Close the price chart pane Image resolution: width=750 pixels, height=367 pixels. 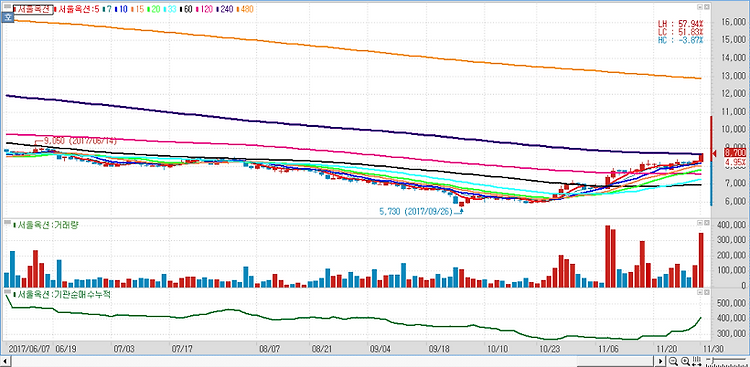[x=706, y=7]
